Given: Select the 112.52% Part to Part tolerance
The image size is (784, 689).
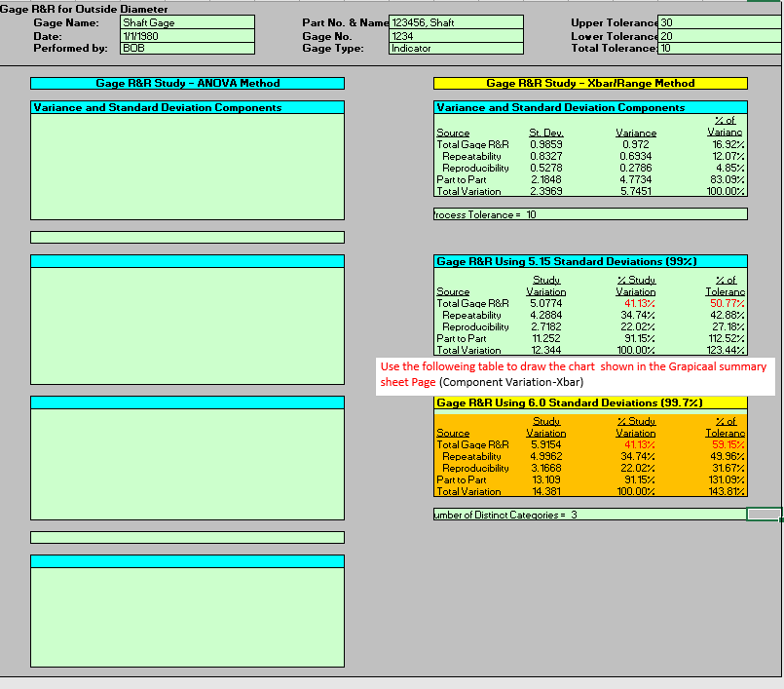Looking at the screenshot, I should coord(727,339).
